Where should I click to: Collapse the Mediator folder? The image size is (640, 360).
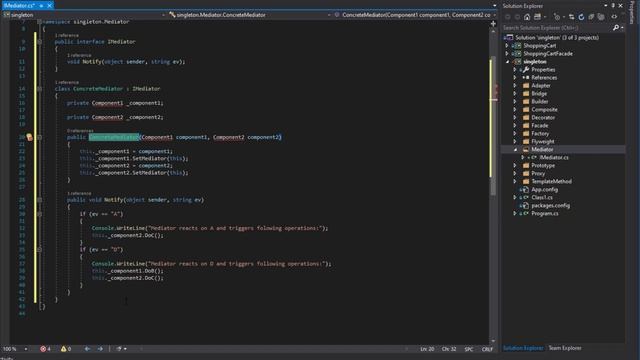pos(515,150)
